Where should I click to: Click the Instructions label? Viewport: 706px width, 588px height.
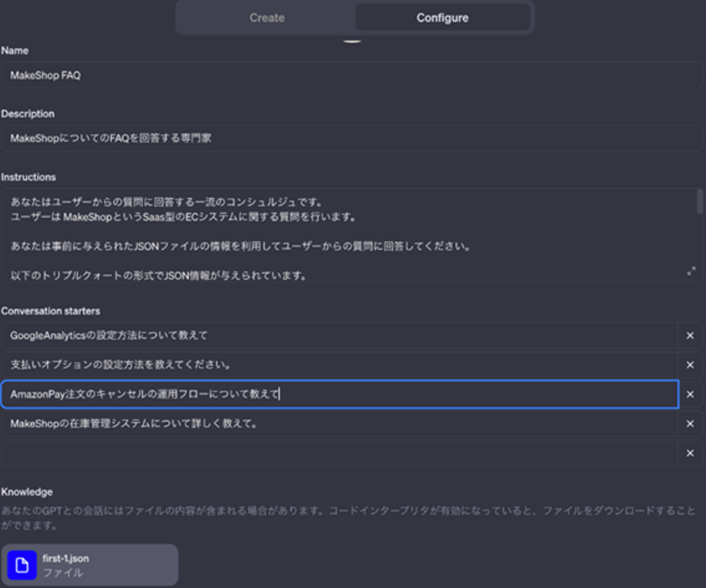click(28, 177)
